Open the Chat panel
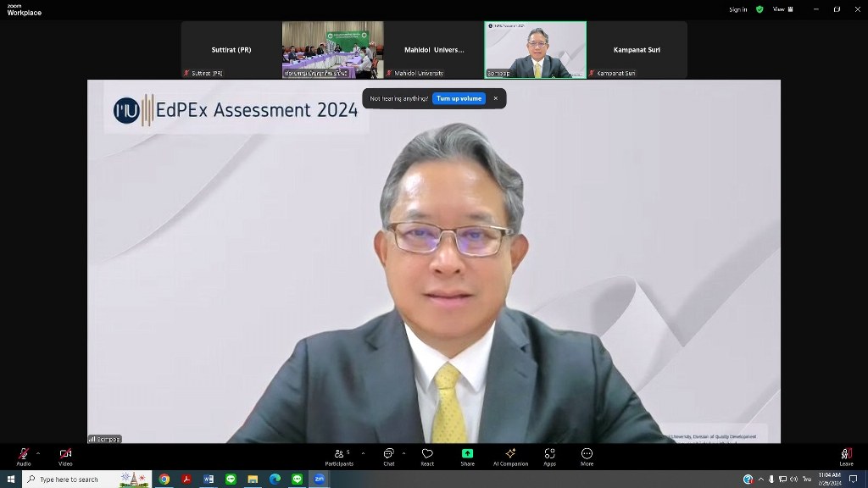Viewport: 868px width, 488px height. click(x=388, y=457)
